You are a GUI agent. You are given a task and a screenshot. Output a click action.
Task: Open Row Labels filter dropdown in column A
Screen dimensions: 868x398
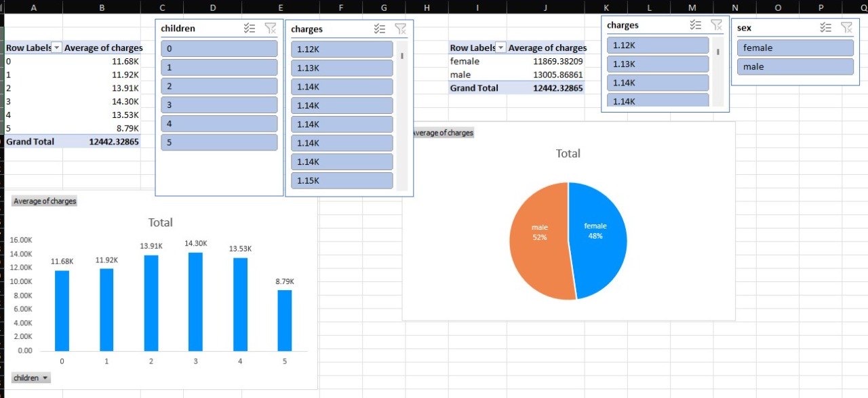tap(57, 47)
